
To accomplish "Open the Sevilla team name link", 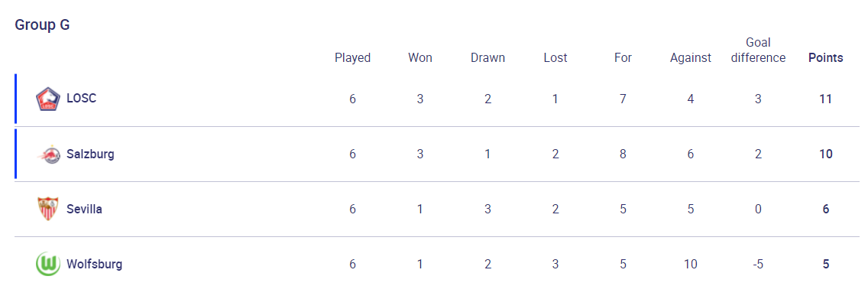I will [x=84, y=209].
